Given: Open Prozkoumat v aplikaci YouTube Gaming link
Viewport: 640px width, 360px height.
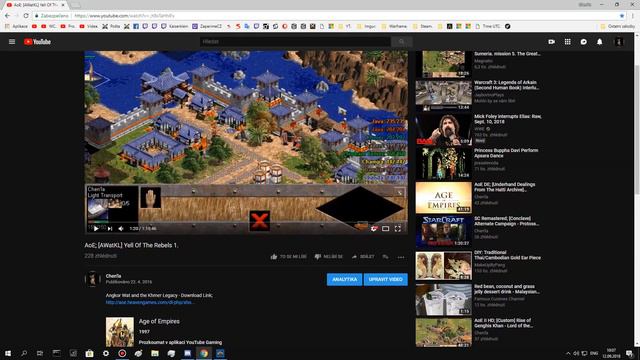Looking at the screenshot, I should (180, 342).
